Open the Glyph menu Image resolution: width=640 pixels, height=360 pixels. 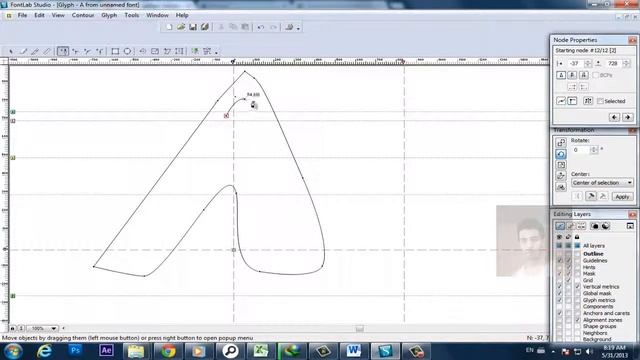click(x=109, y=15)
